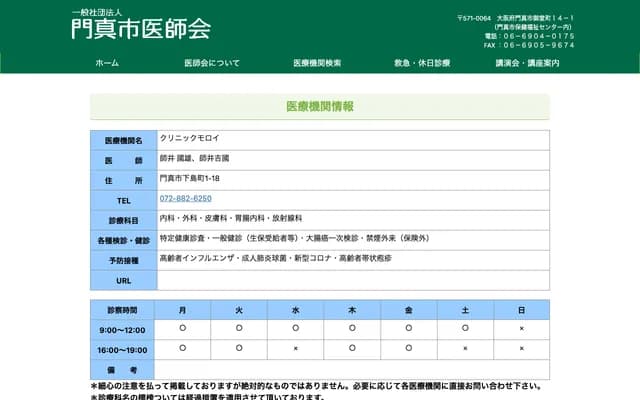Open the ホーム menu item

107,63
